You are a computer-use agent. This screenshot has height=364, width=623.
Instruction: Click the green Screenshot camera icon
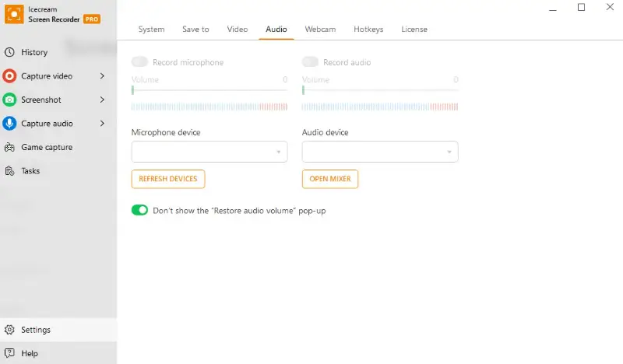click(9, 100)
